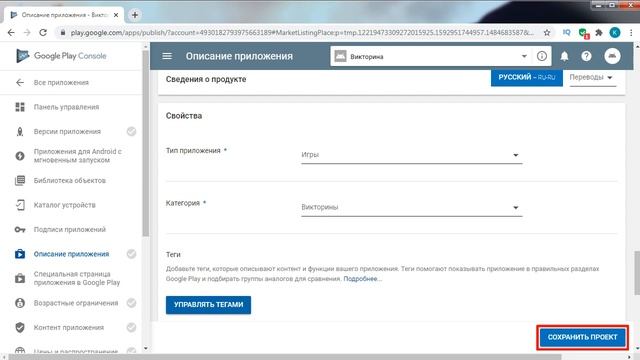
Task: Click the Свойства heading text
Action: point(184,116)
